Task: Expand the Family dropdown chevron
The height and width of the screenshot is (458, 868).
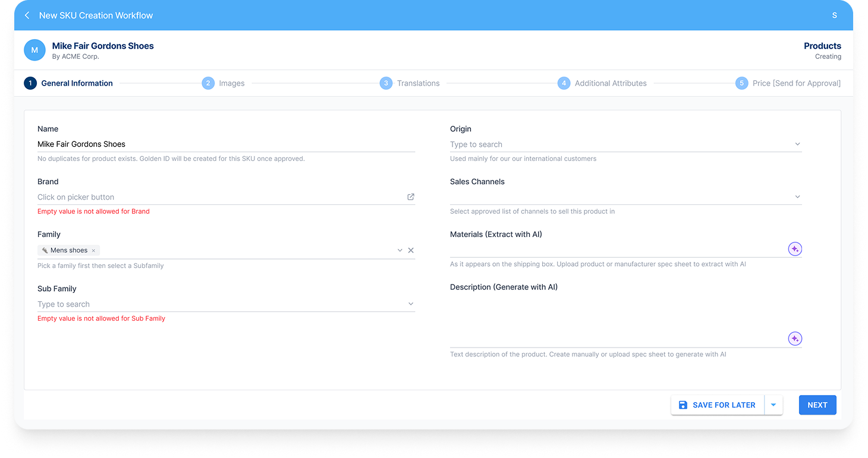Action: (x=400, y=250)
